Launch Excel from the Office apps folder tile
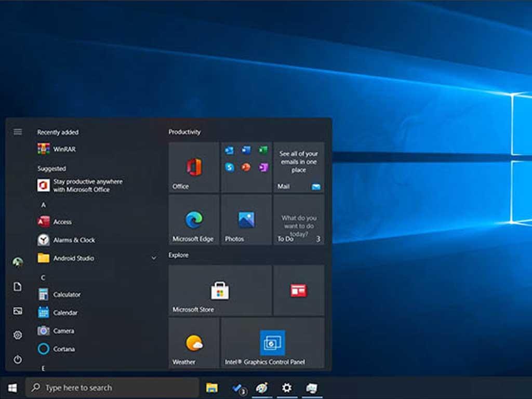 pos(263,150)
